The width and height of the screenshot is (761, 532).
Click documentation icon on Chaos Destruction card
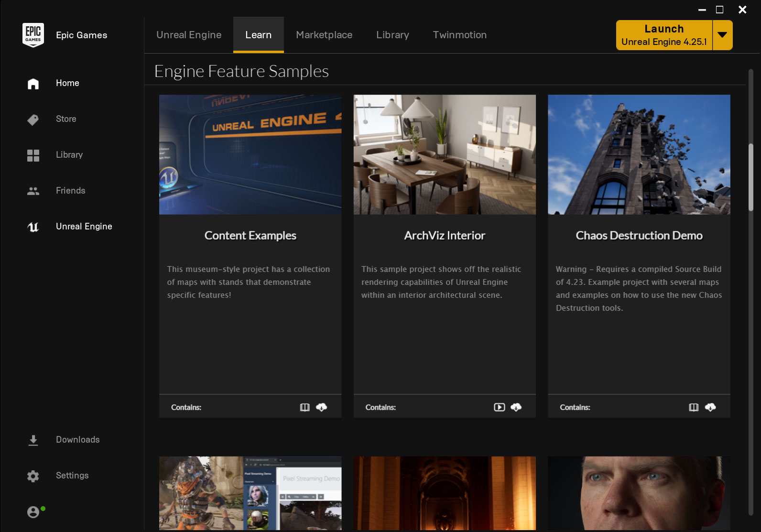(x=693, y=407)
